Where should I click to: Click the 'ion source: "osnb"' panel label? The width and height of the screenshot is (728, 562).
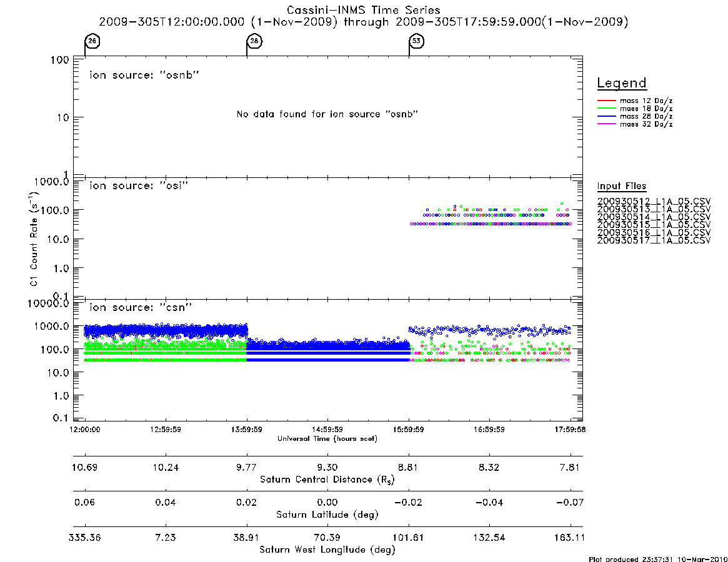(144, 75)
